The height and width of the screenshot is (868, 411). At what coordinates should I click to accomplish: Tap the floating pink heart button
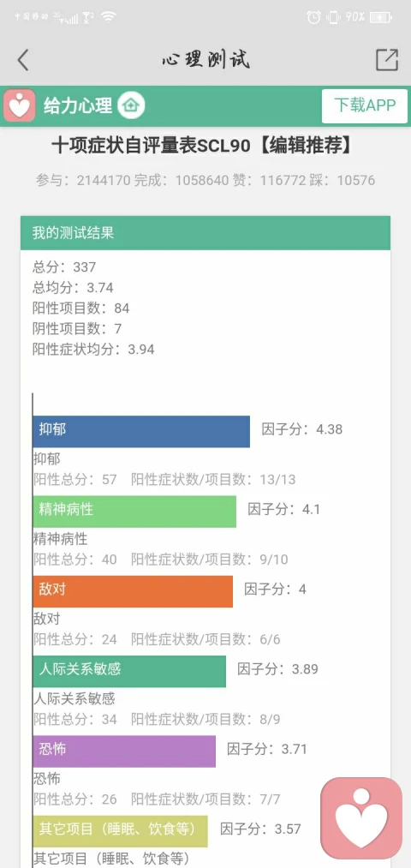tap(362, 817)
